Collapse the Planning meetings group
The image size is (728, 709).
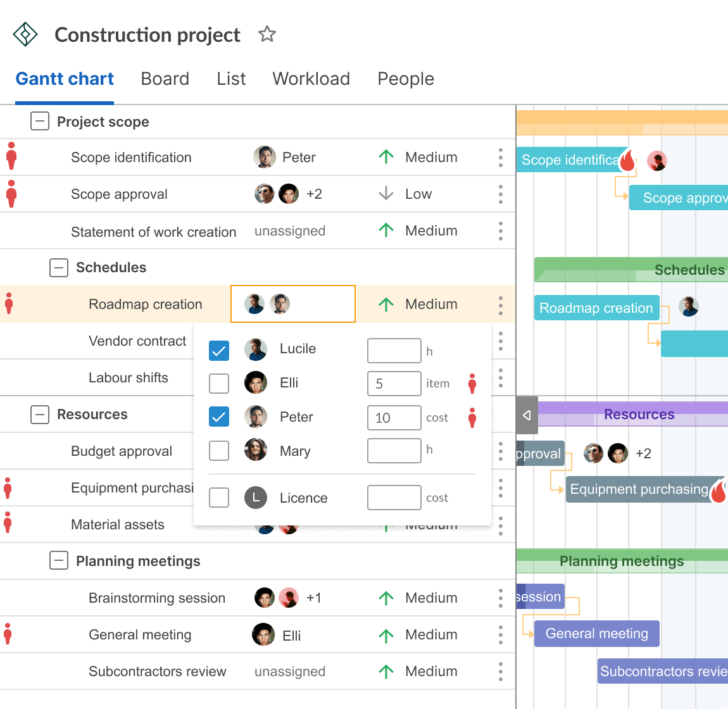(59, 561)
